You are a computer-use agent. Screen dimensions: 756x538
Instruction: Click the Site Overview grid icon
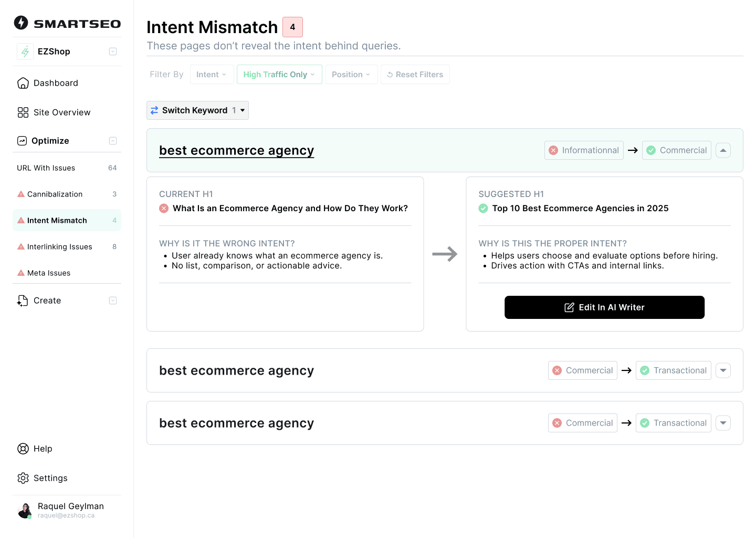pyautogui.click(x=23, y=112)
